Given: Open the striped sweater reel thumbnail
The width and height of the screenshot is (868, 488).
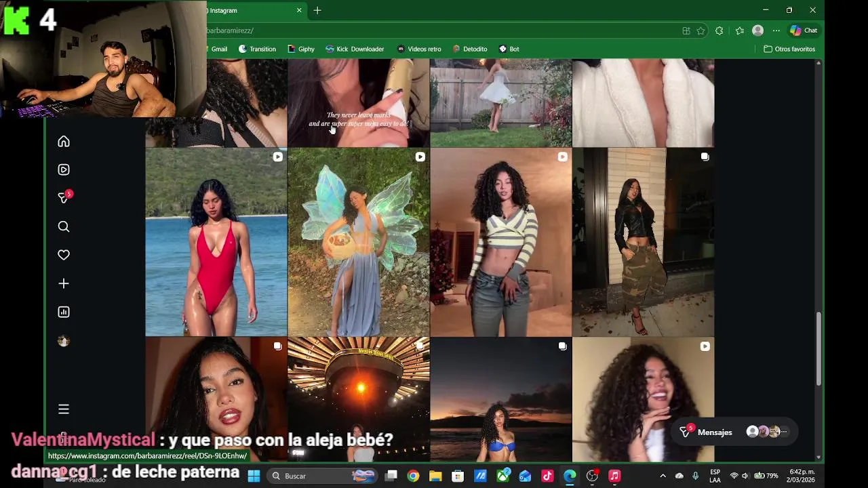Looking at the screenshot, I should click(500, 242).
